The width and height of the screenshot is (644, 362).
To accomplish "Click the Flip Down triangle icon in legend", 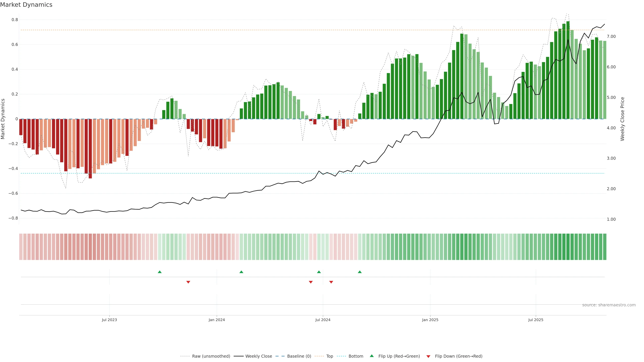I will [x=428, y=356].
